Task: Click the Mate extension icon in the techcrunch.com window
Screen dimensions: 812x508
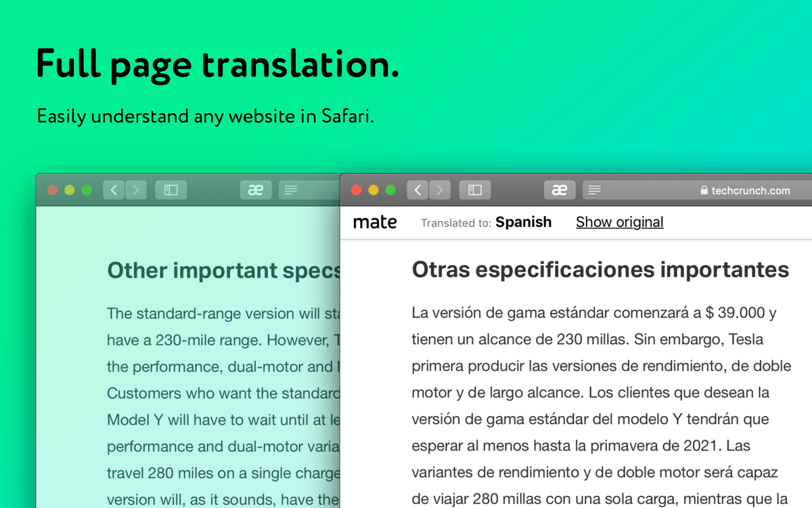Action: pyautogui.click(x=560, y=190)
